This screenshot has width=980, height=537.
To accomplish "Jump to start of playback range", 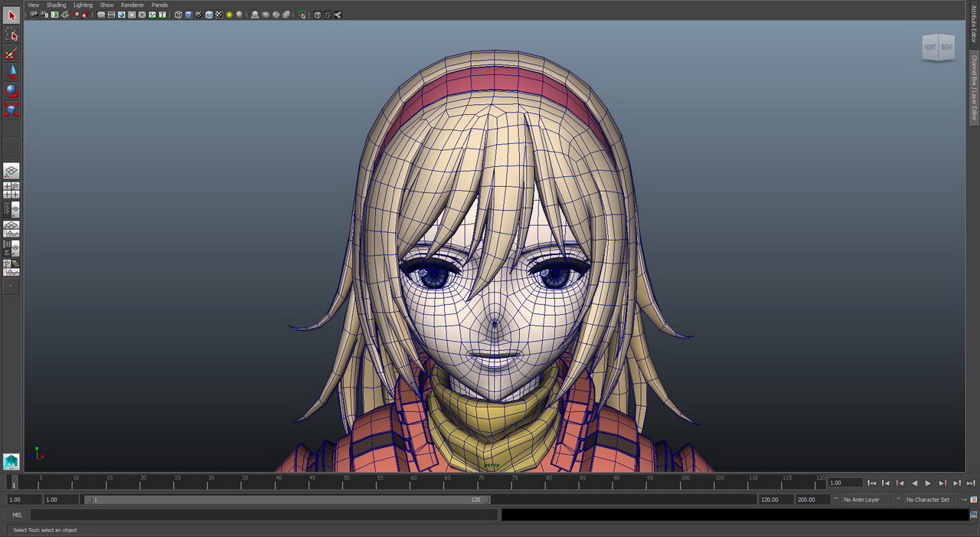I will (872, 483).
